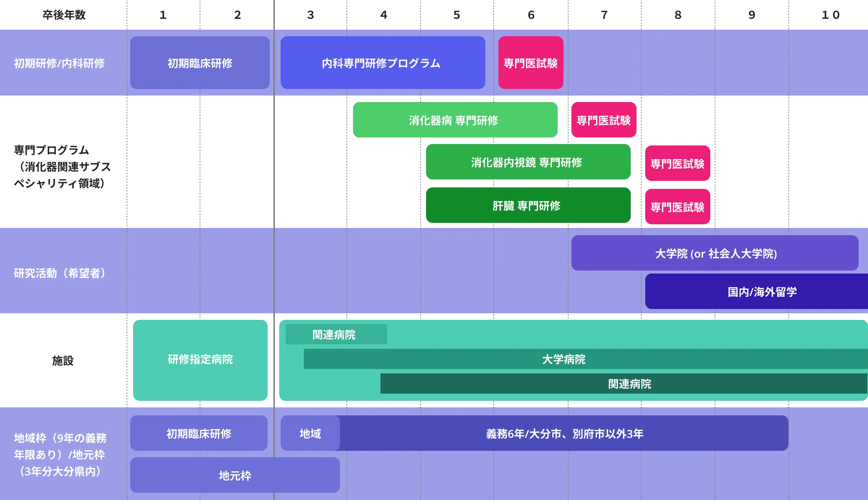
Task: Click the 初期臨床研修 block in top row
Action: point(200,63)
